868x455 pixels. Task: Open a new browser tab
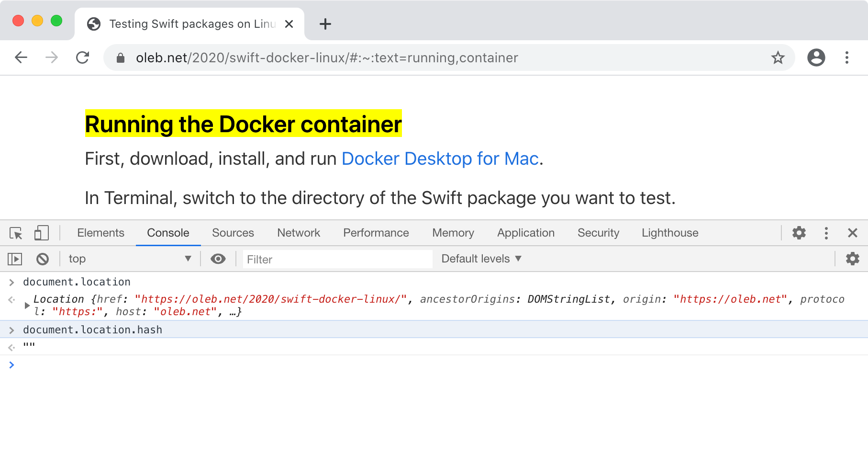[x=325, y=24]
